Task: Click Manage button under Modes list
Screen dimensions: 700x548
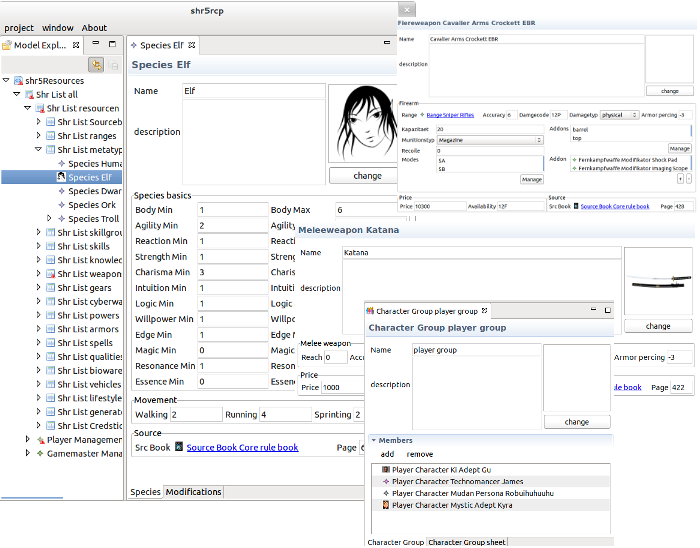Action: pyautogui.click(x=532, y=179)
